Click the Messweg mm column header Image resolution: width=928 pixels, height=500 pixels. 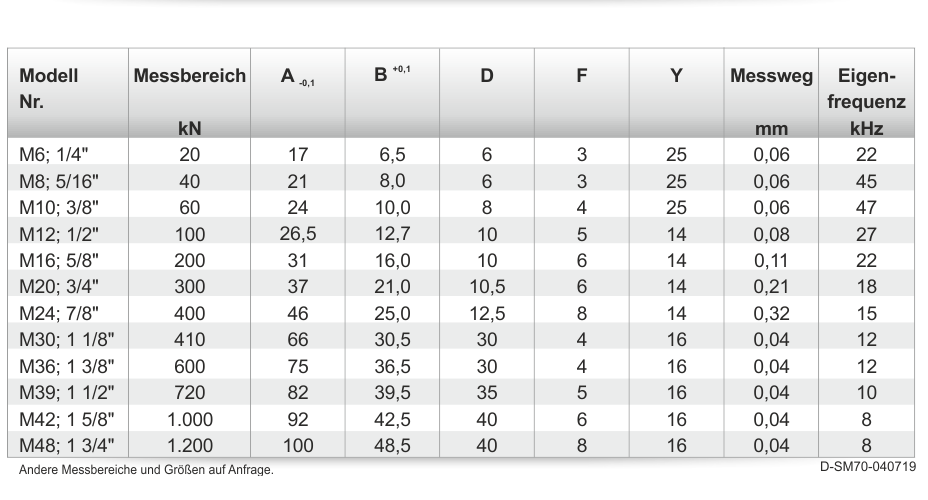(771, 93)
